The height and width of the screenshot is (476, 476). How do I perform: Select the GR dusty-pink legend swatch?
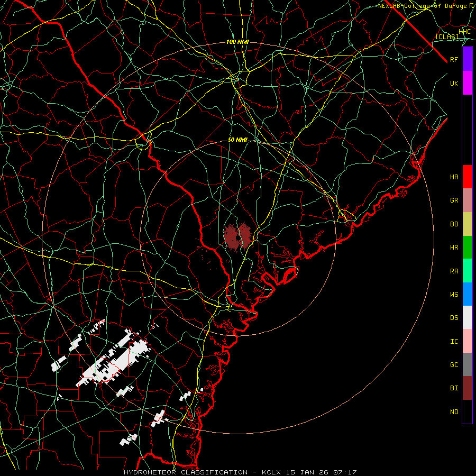[467, 200]
